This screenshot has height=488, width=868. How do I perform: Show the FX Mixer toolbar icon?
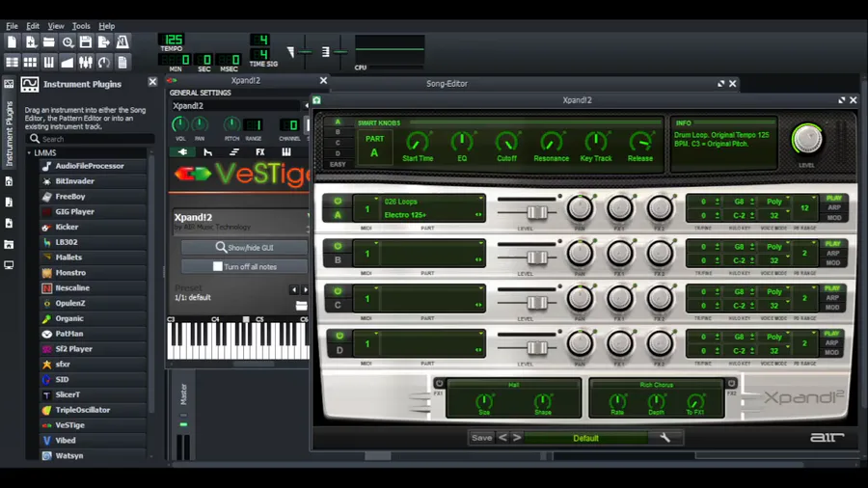(x=86, y=62)
